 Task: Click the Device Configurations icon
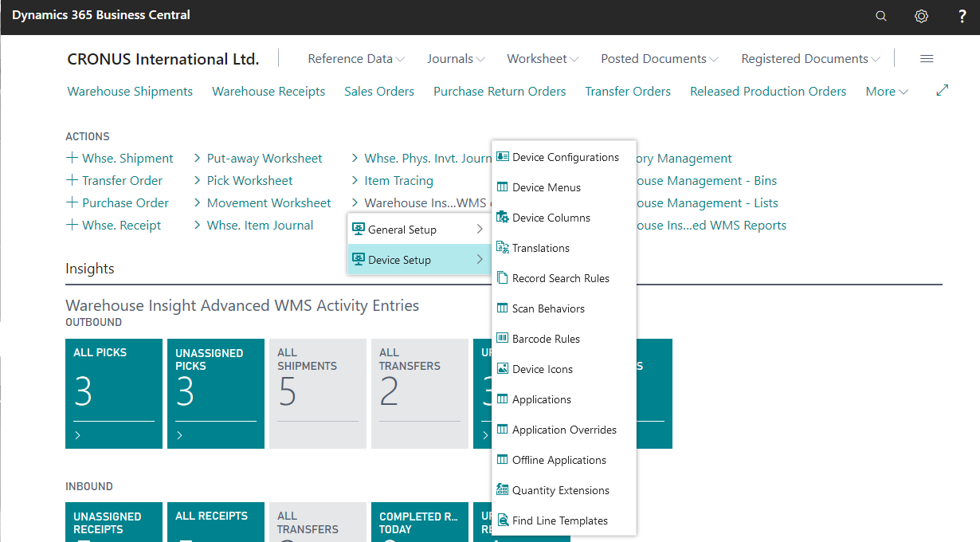click(503, 157)
